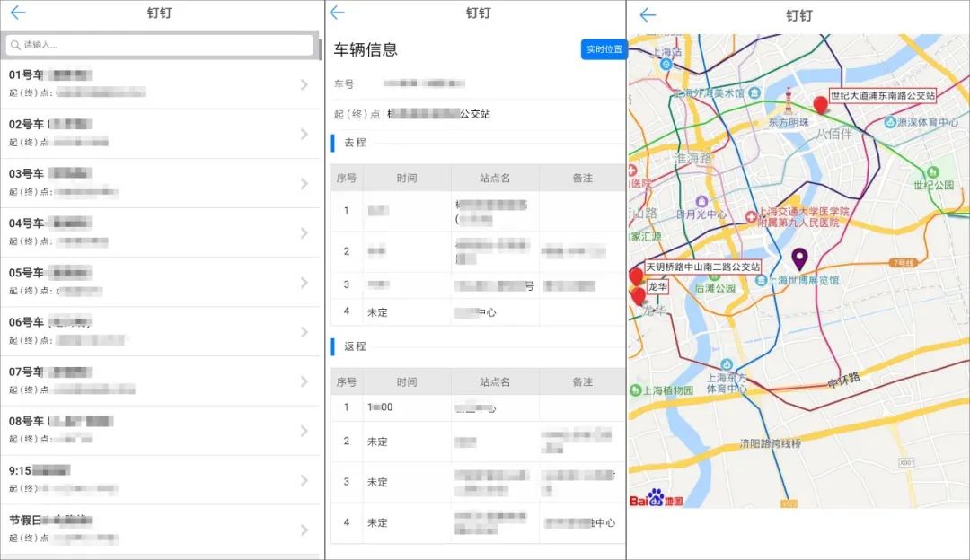The height and width of the screenshot is (560, 970).
Task: Click the 上海站 station icon
Action: click(x=666, y=64)
